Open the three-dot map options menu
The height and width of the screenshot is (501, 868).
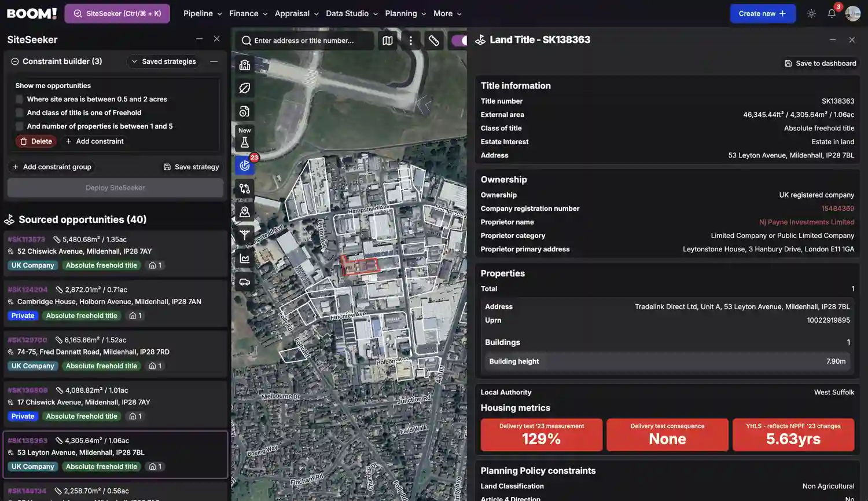pyautogui.click(x=411, y=41)
